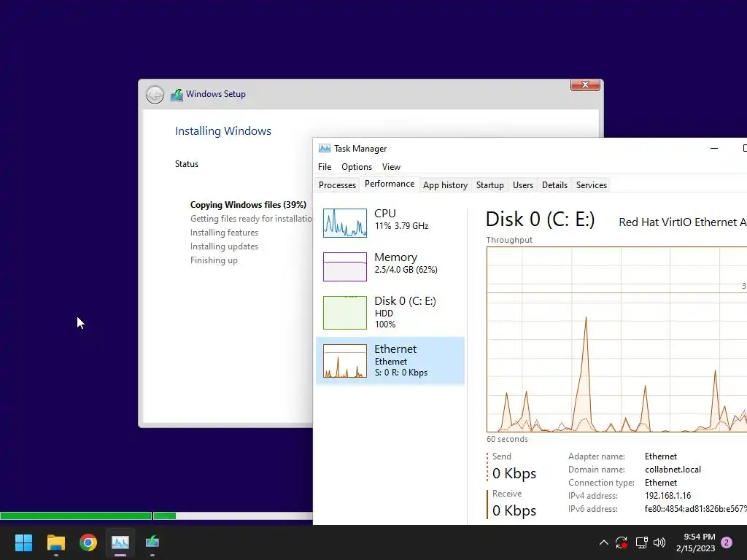Open the Users tab
The height and width of the screenshot is (560, 747).
[x=522, y=185]
